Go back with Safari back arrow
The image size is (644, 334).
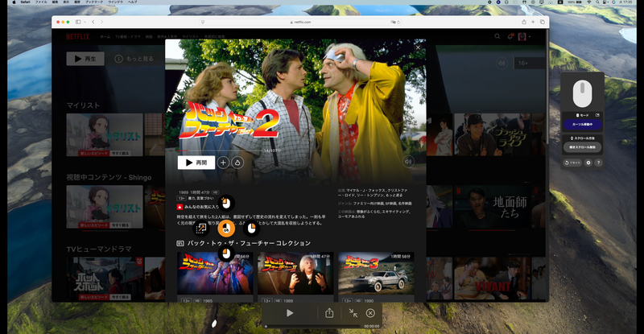click(93, 22)
